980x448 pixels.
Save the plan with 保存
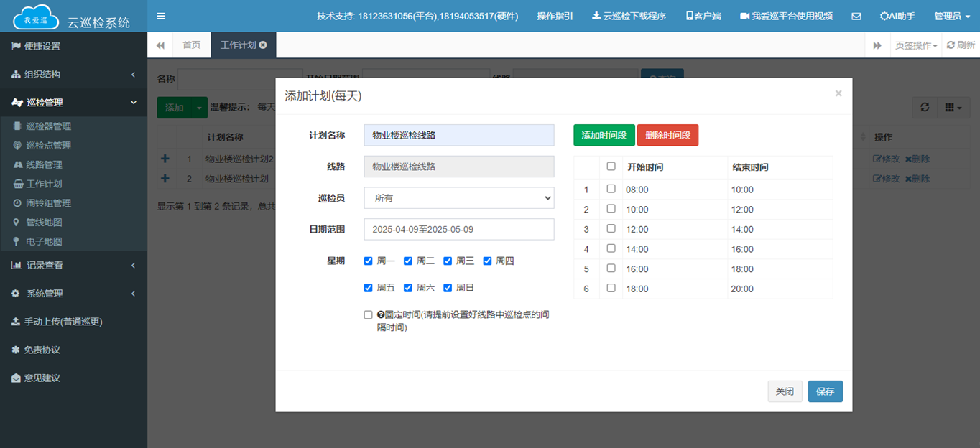pyautogui.click(x=825, y=391)
